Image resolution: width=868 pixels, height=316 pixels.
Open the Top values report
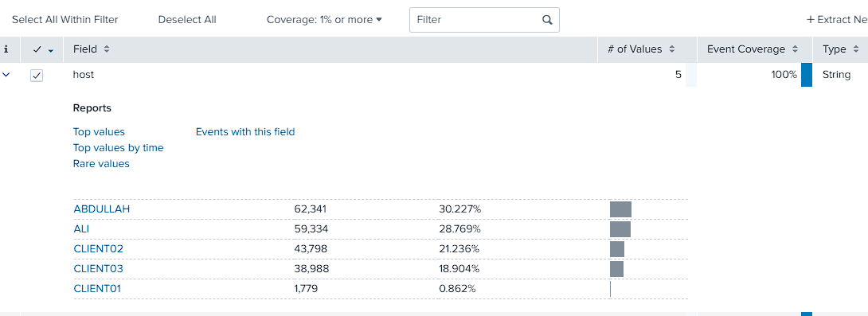coord(99,131)
